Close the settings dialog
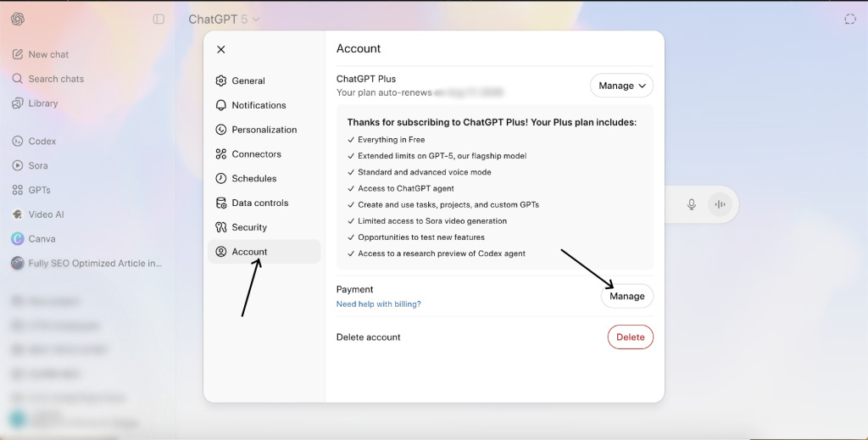Viewport: 868px width, 440px height. [221, 49]
